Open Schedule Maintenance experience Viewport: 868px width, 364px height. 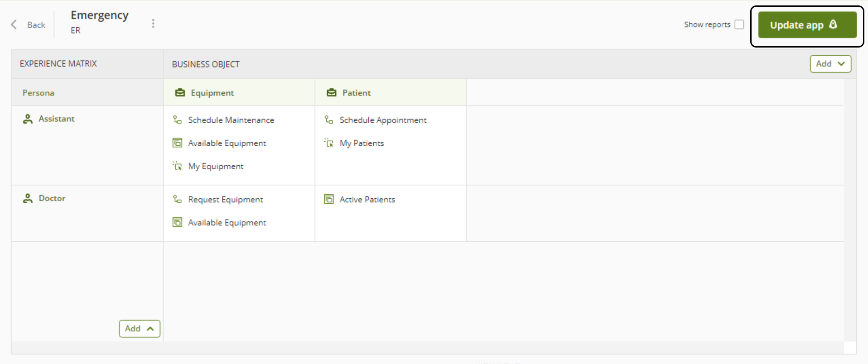point(231,120)
